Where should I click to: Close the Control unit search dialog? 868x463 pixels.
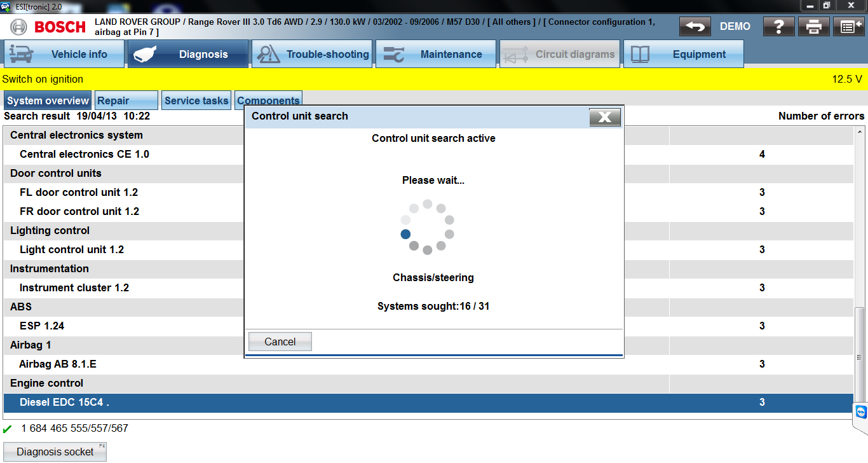(x=604, y=117)
